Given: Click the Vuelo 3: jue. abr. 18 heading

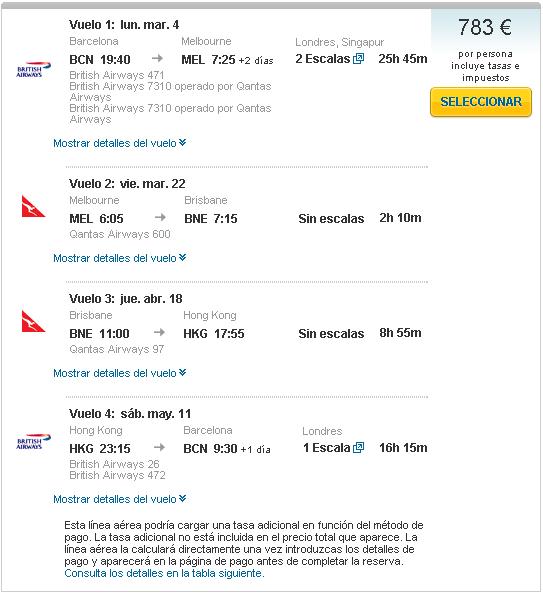Looking at the screenshot, I should [x=126, y=299].
